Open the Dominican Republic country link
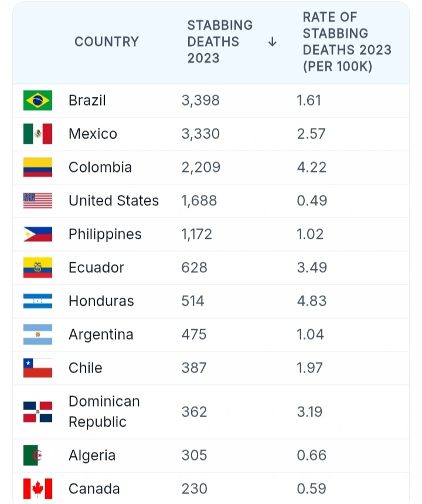Screen dimensions: 422x504 click(104, 411)
